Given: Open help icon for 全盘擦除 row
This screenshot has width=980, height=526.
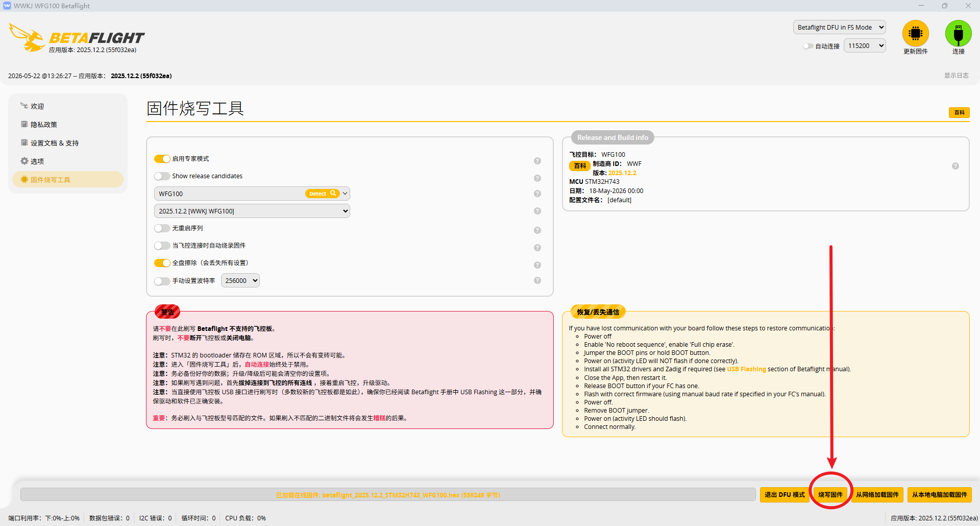Looking at the screenshot, I should pos(537,265).
